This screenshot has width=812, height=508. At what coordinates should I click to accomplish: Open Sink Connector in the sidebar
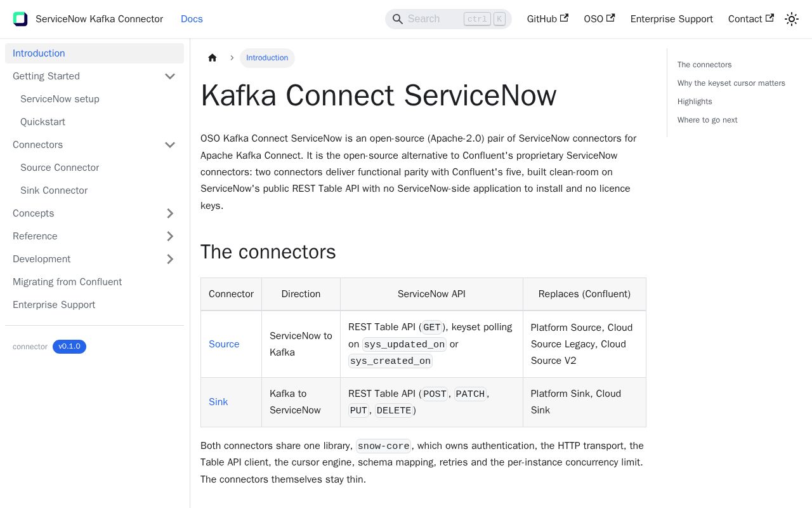tap(98, 190)
